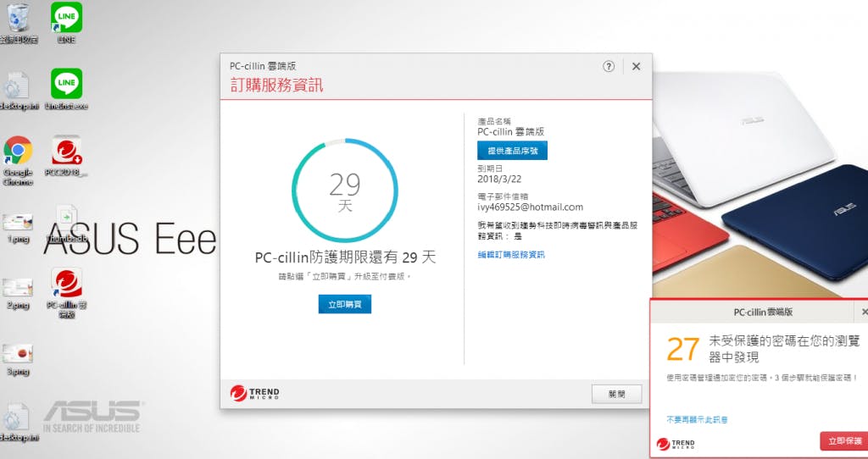
Task: Open the LINE shortcut on desktop
Action: [x=66, y=18]
